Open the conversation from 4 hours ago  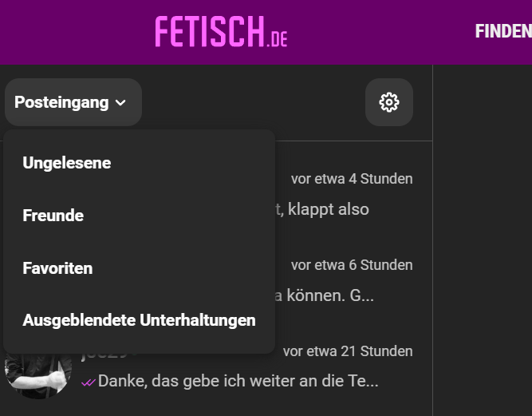[x=352, y=179]
